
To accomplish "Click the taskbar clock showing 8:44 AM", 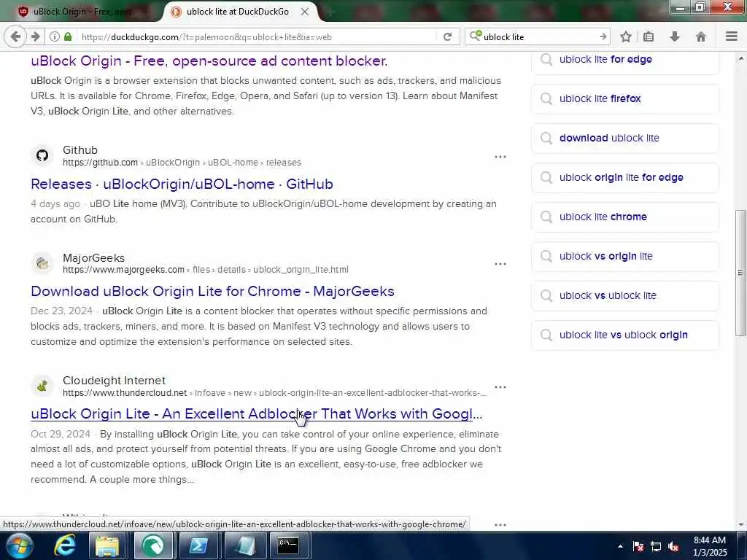I will click(709, 546).
